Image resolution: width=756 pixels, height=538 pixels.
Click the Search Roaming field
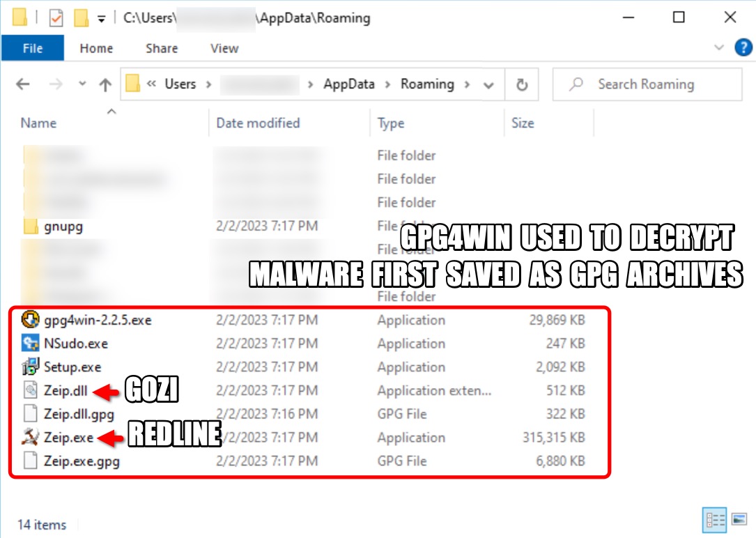click(x=647, y=84)
